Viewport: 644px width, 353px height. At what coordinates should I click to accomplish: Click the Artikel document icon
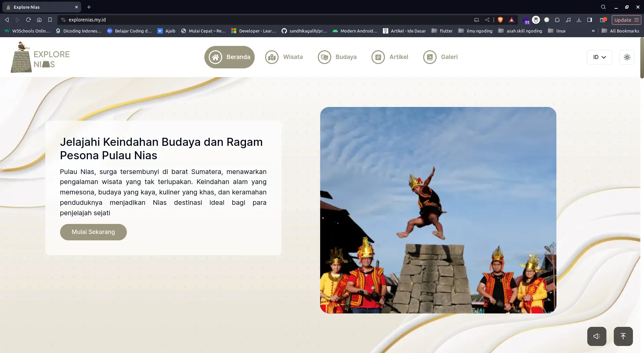pyautogui.click(x=378, y=57)
